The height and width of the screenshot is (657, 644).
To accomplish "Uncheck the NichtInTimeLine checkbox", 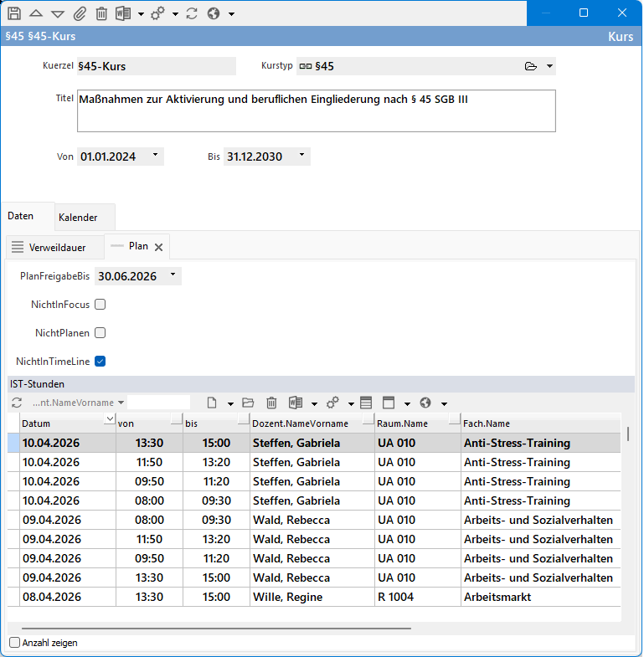I will [100, 362].
